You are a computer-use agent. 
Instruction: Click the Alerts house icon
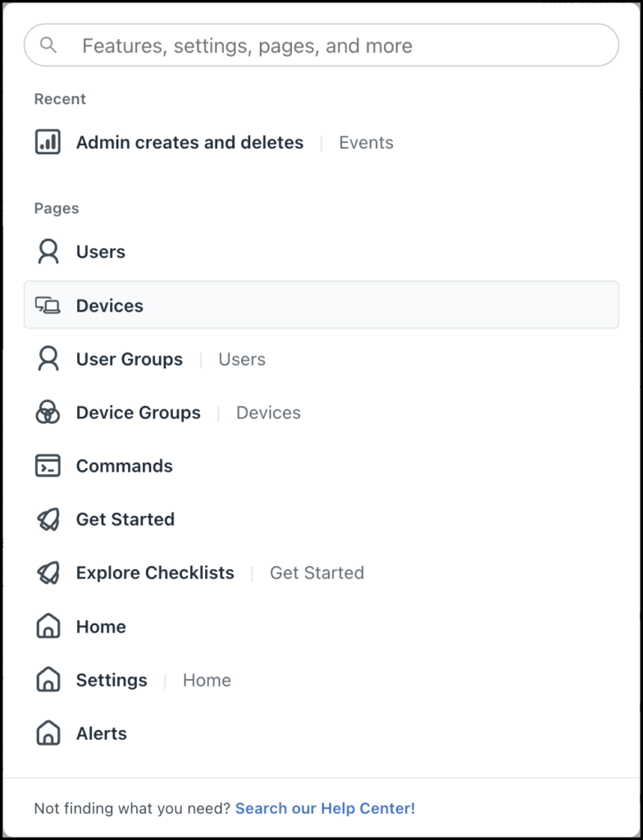48,733
